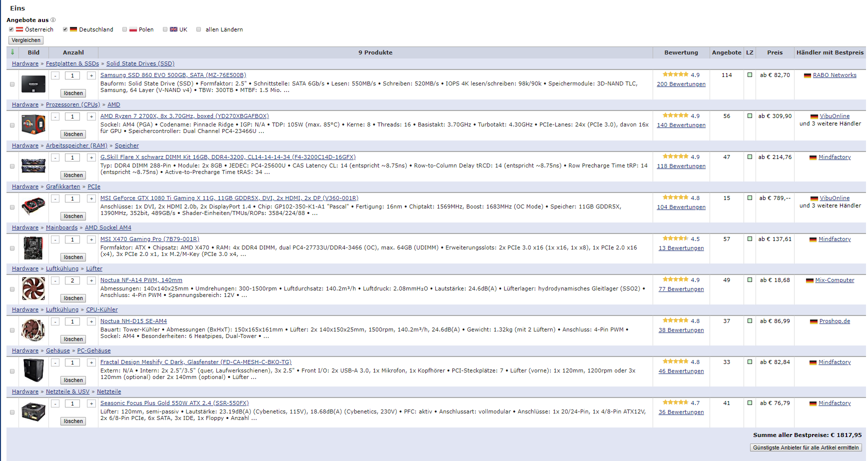
Task: Click the Angebote column header
Action: (x=727, y=52)
